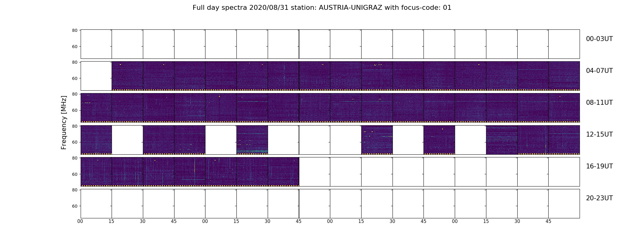Image resolution: width=644 pixels, height=245 pixels.
Task: Select the 'Frequency [MHz]' y-axis label
Action: pyautogui.click(x=64, y=123)
